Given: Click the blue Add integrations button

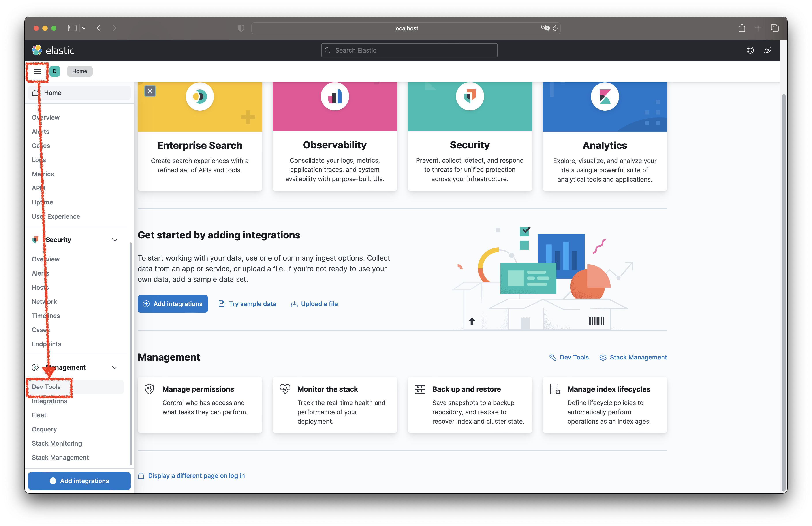Looking at the screenshot, I should click(x=173, y=304).
